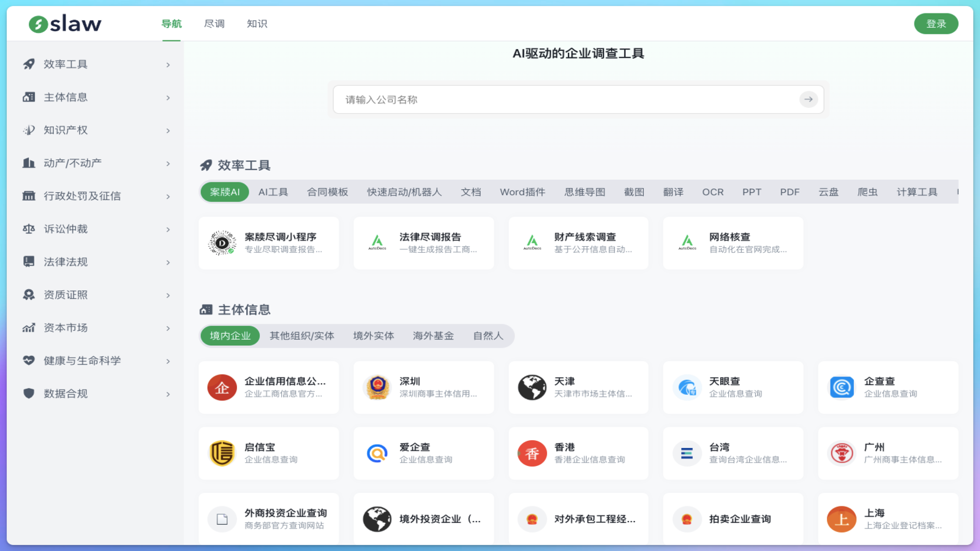Screen dimensions: 980x551
Task: Open the 知识 menu item
Action: (x=257, y=23)
